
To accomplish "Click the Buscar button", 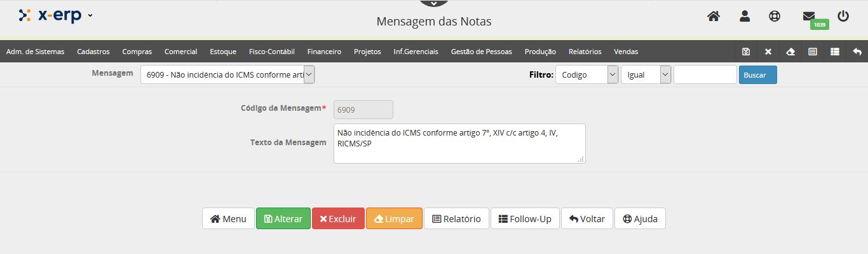I will pos(757,74).
